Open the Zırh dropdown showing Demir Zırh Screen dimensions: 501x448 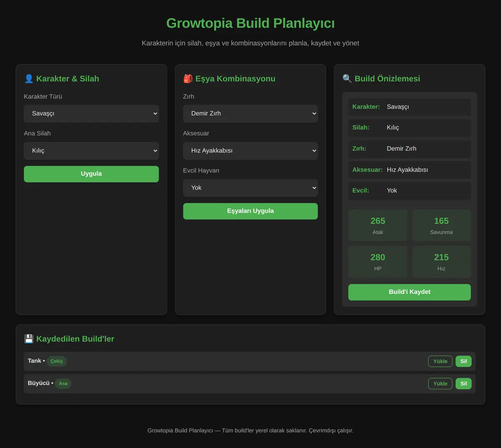click(x=250, y=114)
